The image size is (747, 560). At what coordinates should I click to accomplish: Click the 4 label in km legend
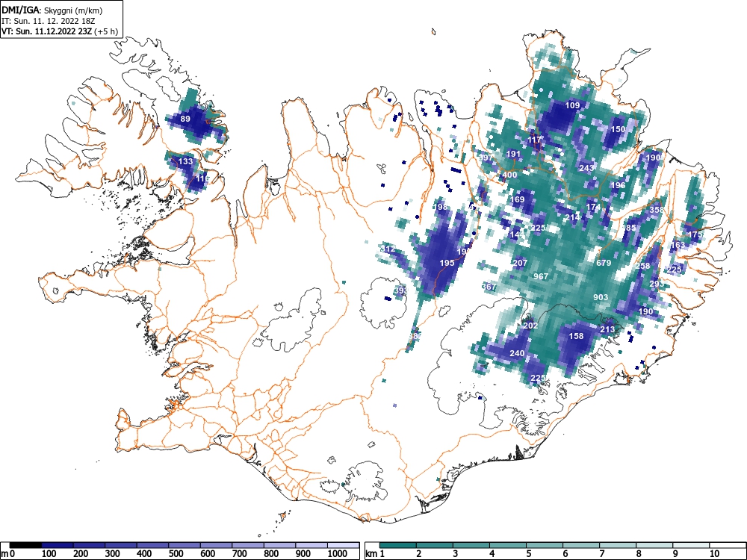492,554
